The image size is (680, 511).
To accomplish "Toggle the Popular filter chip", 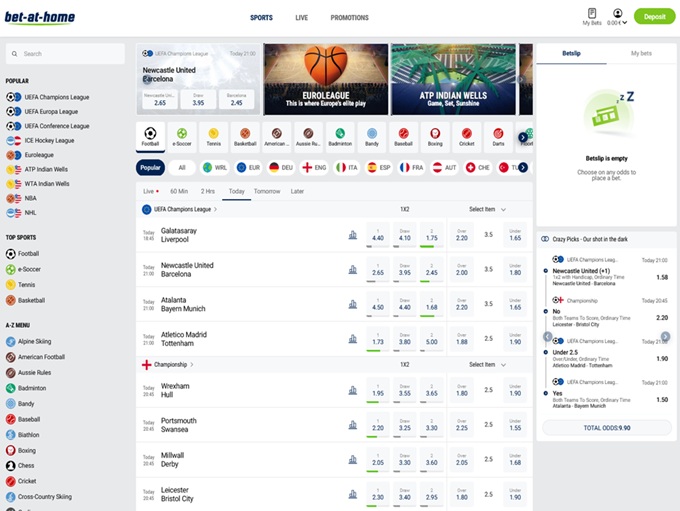I will [x=151, y=168].
